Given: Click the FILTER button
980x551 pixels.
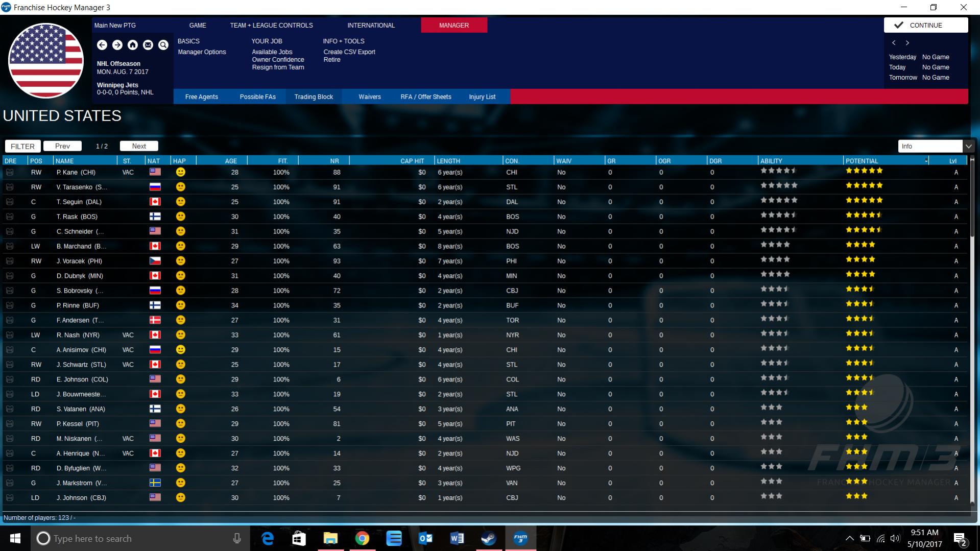Looking at the screenshot, I should (x=23, y=146).
